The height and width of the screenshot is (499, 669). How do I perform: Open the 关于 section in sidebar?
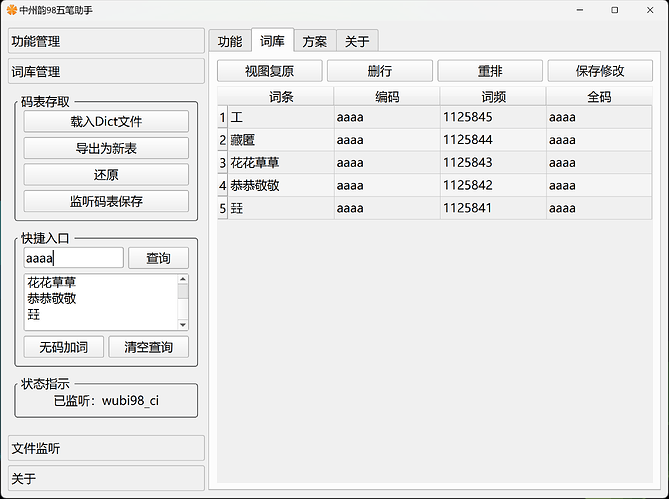click(x=106, y=478)
